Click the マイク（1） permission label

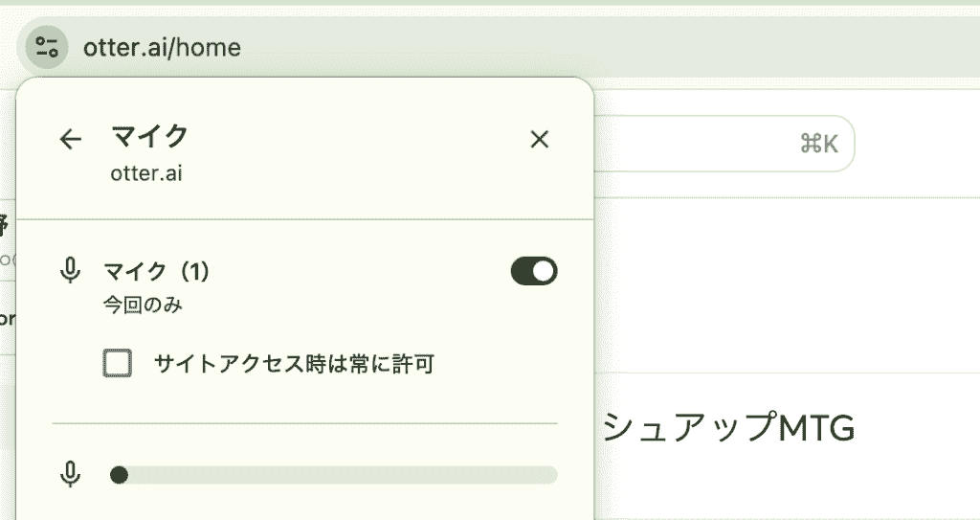pos(156,272)
